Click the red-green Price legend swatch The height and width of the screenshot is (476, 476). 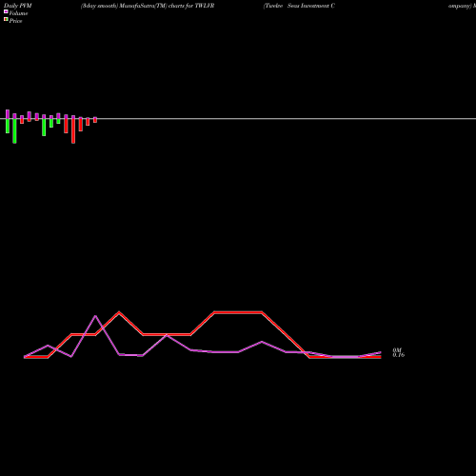(6, 19)
